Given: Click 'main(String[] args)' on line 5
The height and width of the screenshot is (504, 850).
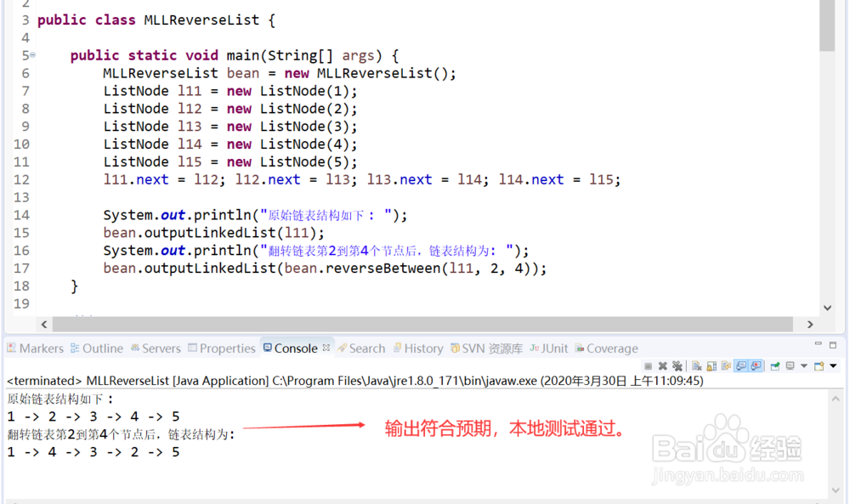Looking at the screenshot, I should click(x=304, y=55).
